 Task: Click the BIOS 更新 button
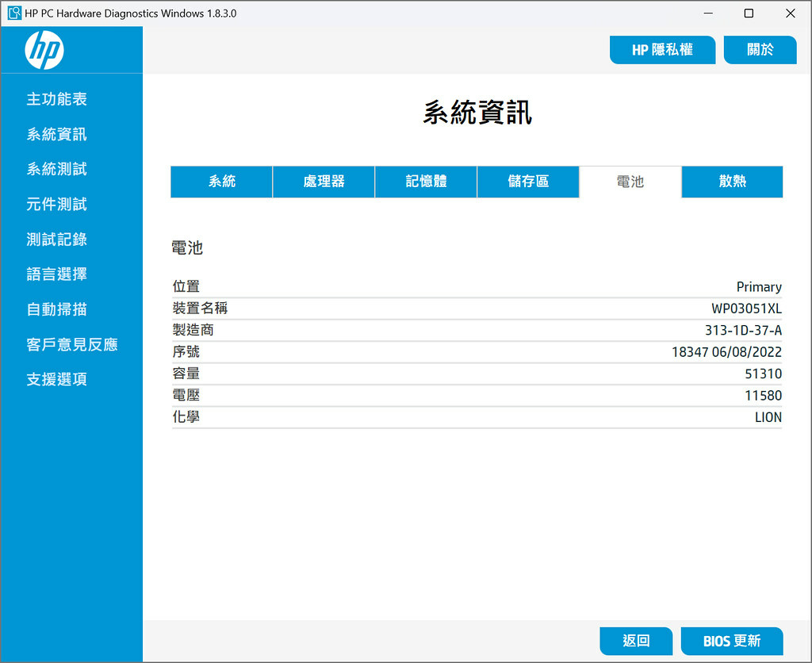pos(732,641)
